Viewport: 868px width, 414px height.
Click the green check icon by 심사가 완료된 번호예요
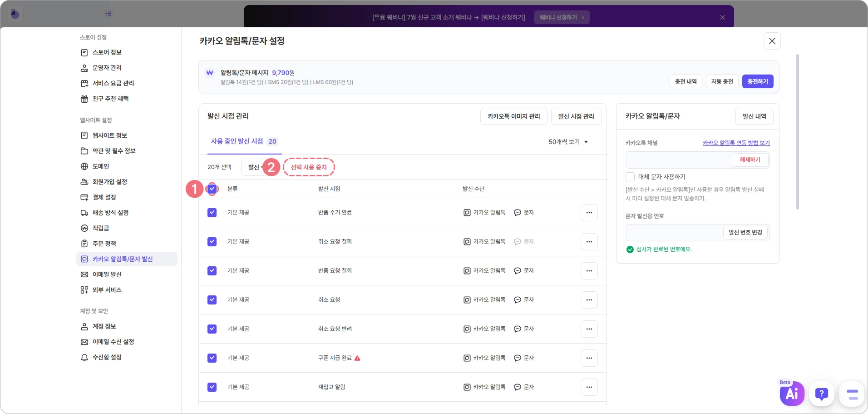(x=630, y=249)
